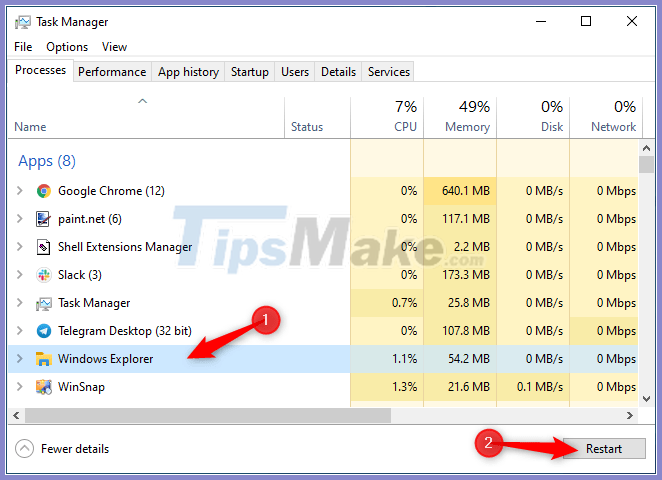Click the Google Chrome app icon
This screenshot has height=480, width=662.
pos(43,191)
